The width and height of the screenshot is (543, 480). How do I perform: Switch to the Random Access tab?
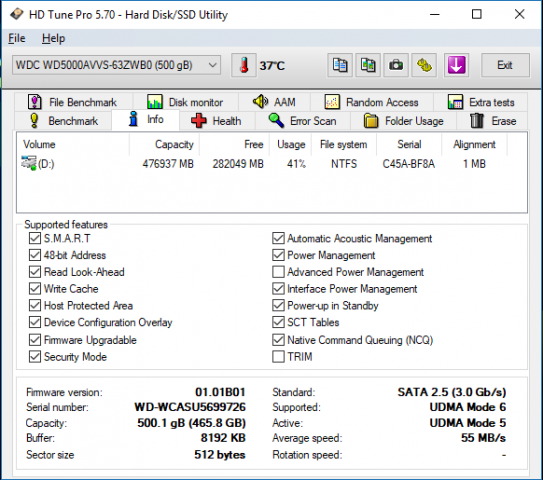coord(372,102)
